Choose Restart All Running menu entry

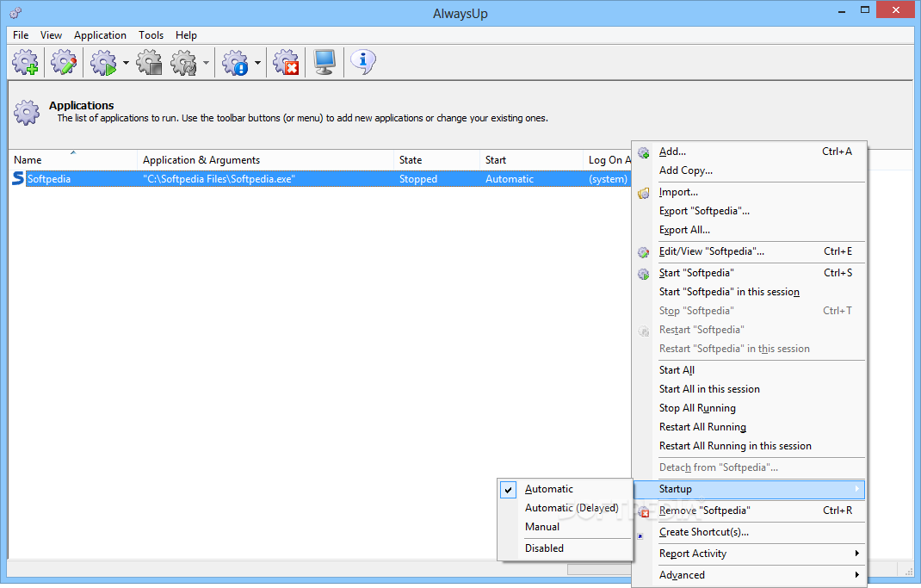pyautogui.click(x=749, y=427)
